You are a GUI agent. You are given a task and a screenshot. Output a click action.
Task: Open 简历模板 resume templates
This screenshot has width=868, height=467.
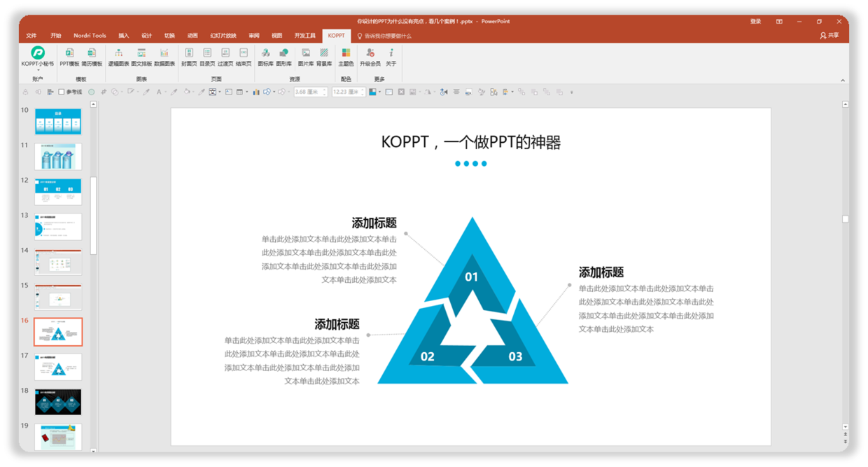(92, 57)
